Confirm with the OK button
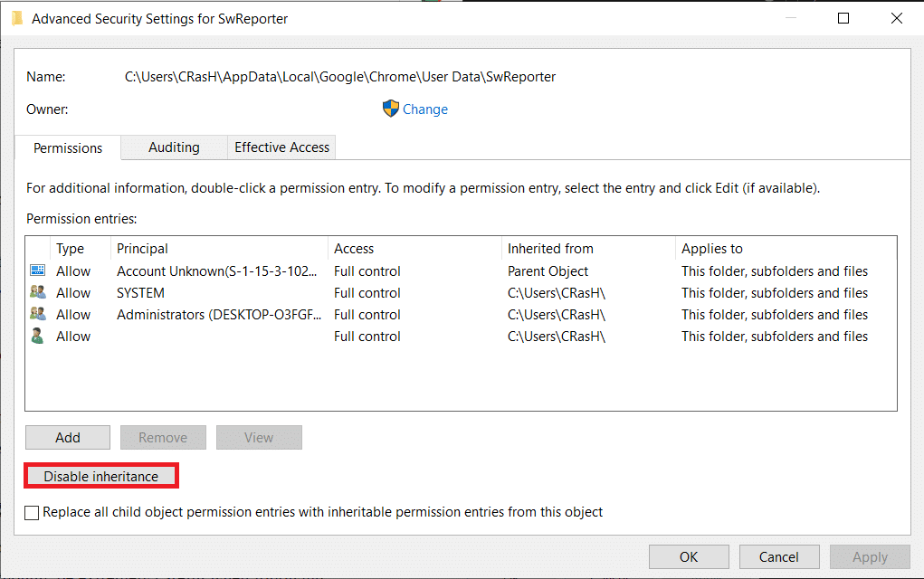This screenshot has height=579, width=924. tap(688, 557)
